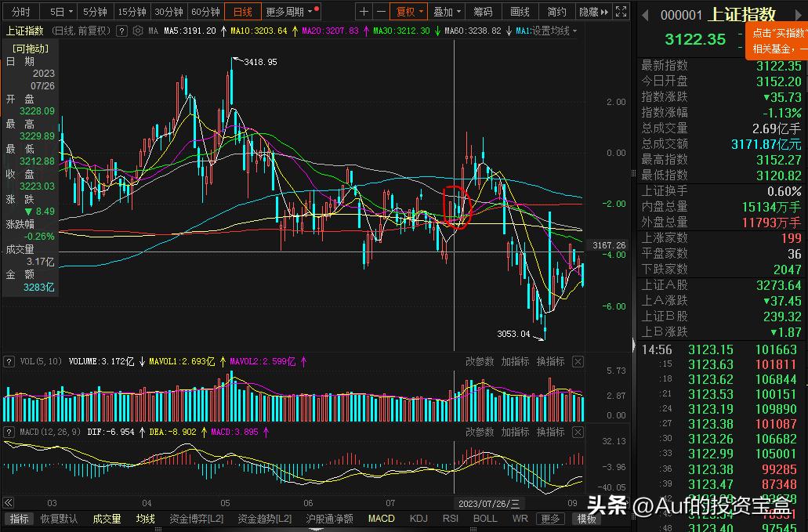Click the 总成交额 3171.87亿元 row
Screen dimensions: 808x532
pyautogui.click(x=721, y=143)
